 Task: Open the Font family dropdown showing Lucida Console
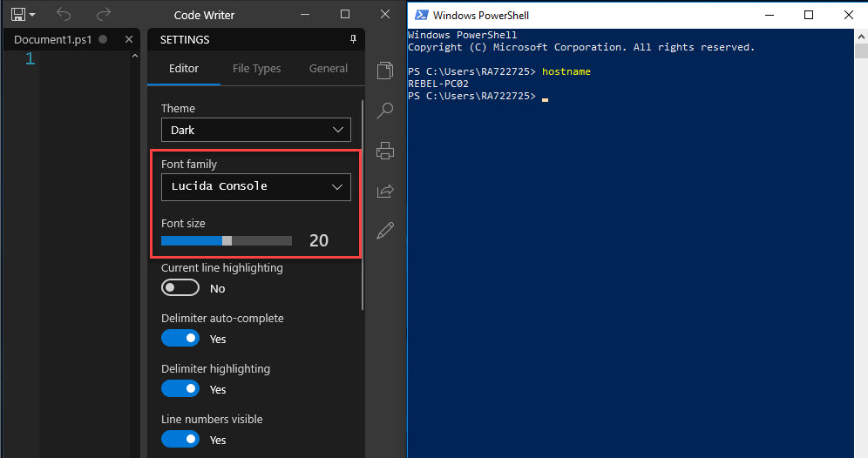255,187
